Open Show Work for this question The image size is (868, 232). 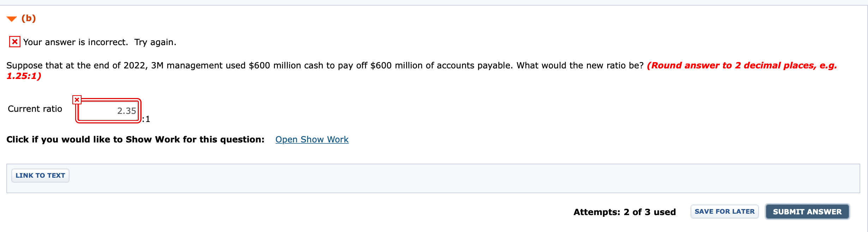click(x=312, y=139)
